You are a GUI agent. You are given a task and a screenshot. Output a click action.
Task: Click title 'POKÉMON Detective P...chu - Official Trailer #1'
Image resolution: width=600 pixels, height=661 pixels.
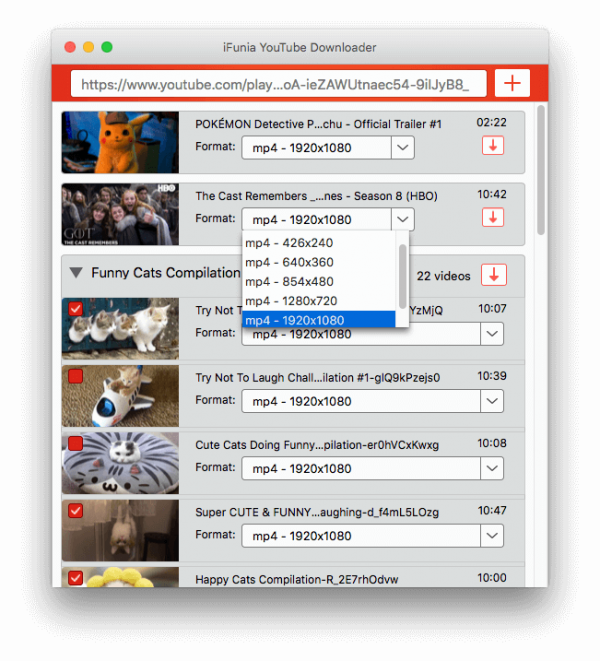(318, 124)
